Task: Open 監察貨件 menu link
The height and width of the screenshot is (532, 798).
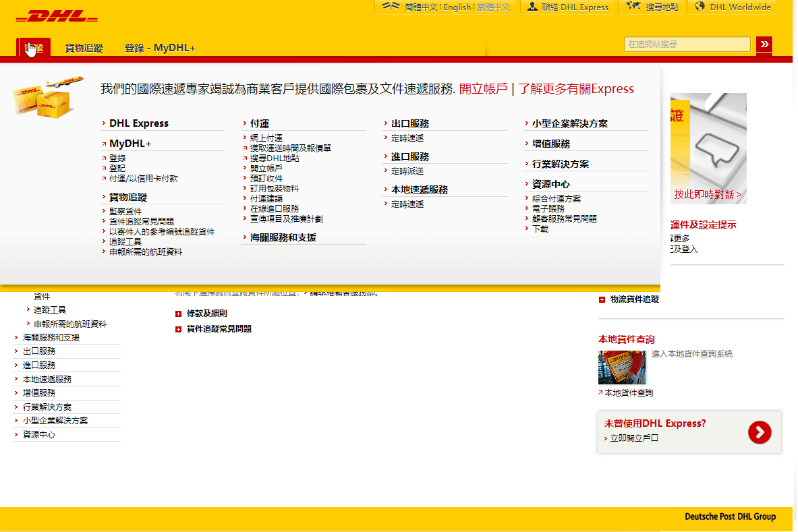Action: 125,212
